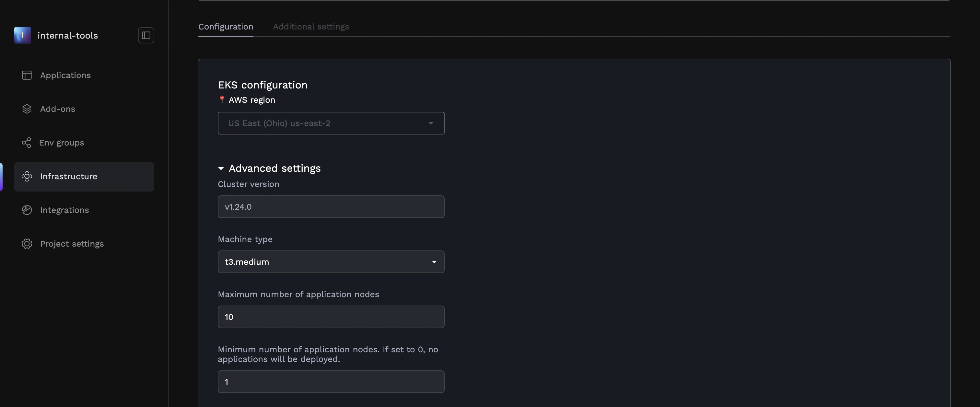Select the Add-ons stacked-layers icon

click(27, 109)
